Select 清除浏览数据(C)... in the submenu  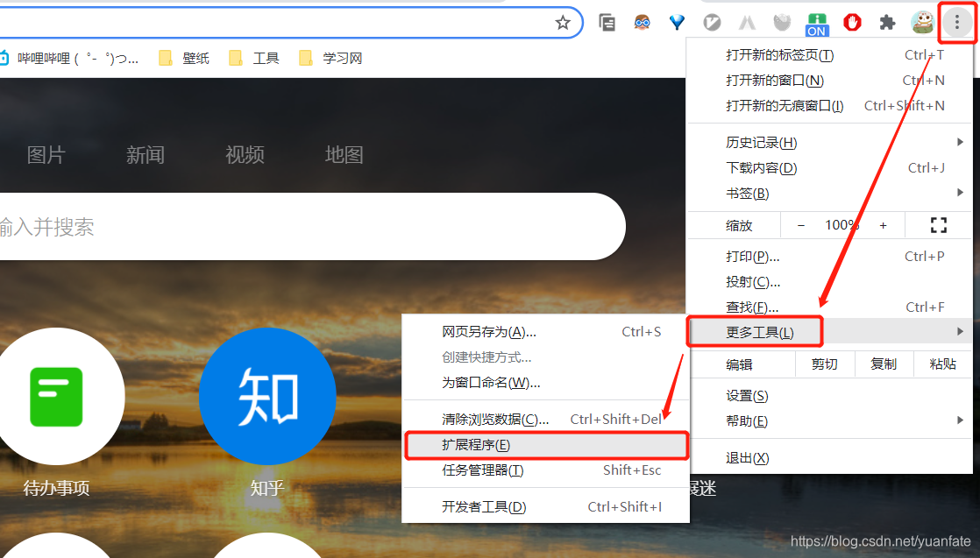(x=545, y=420)
